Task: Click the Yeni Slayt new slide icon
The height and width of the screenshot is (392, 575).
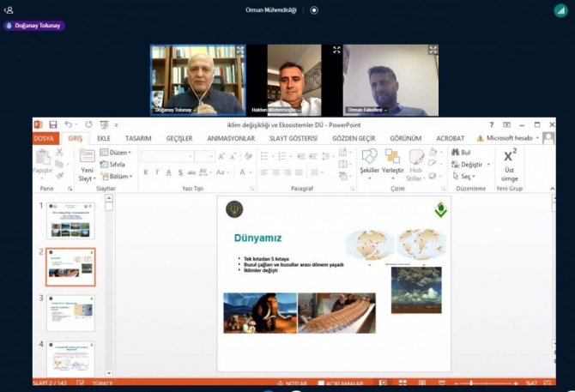Action: (x=88, y=161)
